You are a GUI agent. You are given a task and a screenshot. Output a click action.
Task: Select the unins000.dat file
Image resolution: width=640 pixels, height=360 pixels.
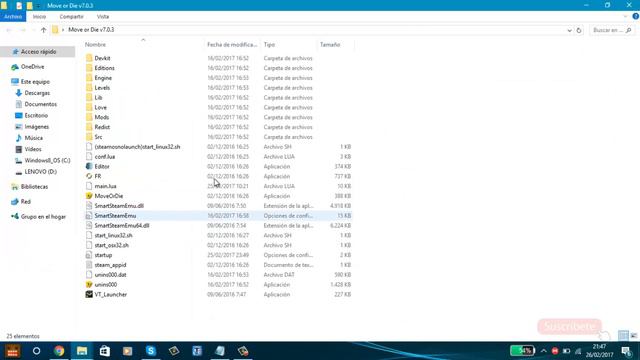110,275
